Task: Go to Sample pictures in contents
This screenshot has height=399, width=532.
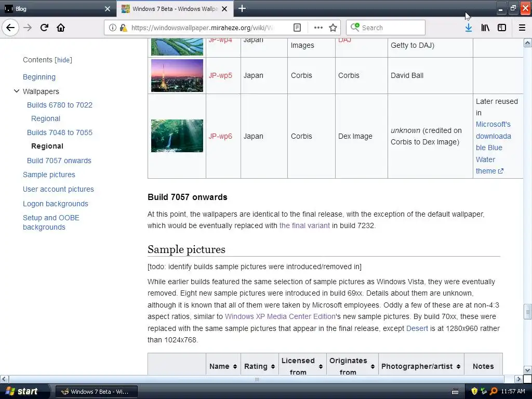Action: click(49, 175)
